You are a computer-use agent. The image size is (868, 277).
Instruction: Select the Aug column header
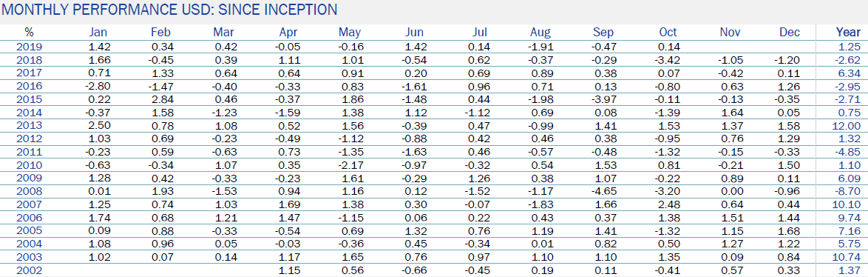tap(540, 33)
